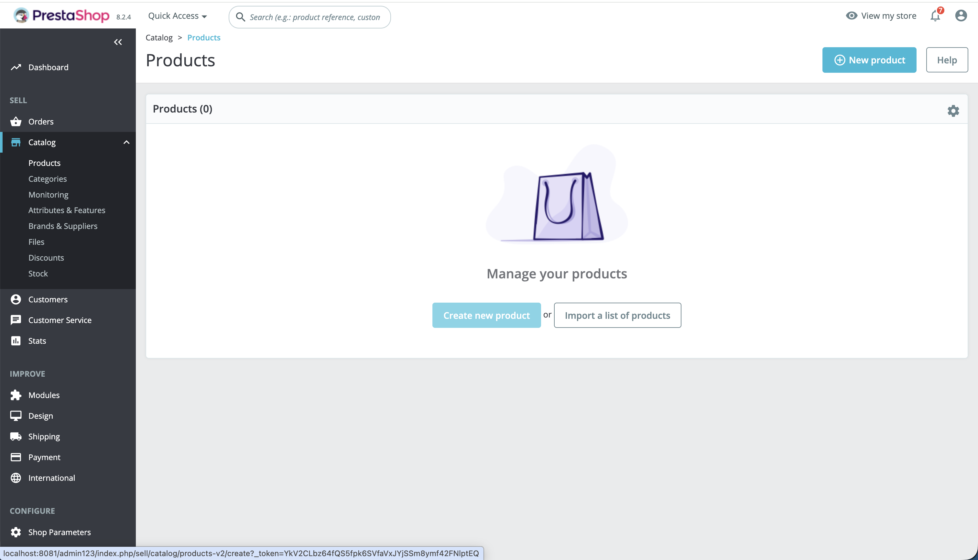Open Modules via the puzzle piece icon
The height and width of the screenshot is (560, 978).
(x=16, y=394)
